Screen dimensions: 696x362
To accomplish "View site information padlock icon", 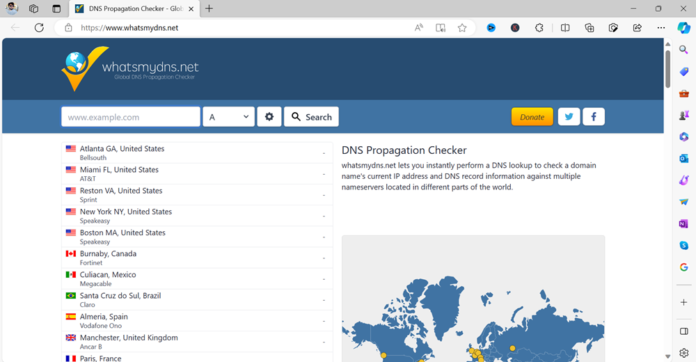I will point(68,28).
